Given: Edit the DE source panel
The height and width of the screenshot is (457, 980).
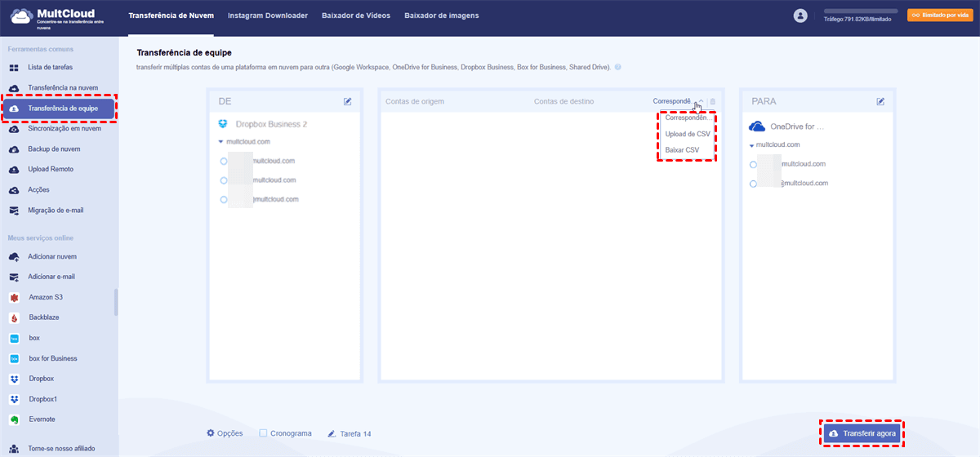Looking at the screenshot, I should (x=348, y=101).
